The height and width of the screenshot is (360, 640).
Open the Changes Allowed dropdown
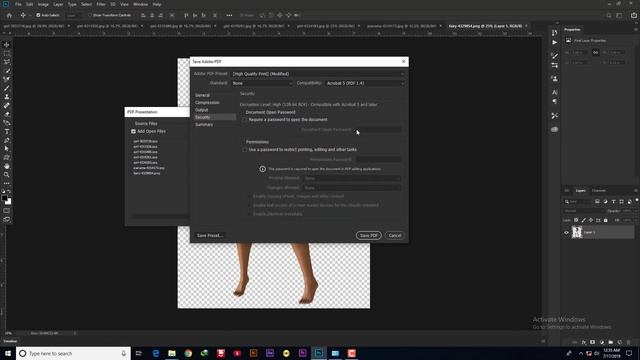[351, 188]
